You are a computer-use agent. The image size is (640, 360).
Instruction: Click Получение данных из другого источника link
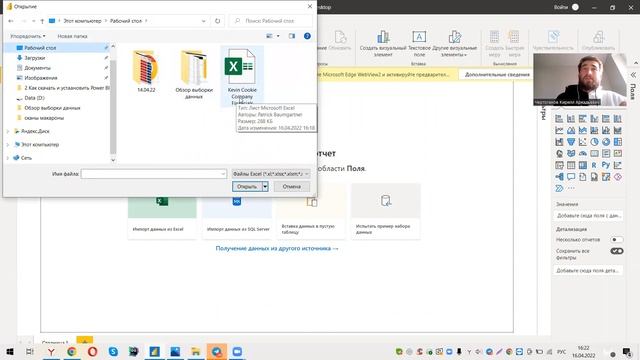pos(277,248)
